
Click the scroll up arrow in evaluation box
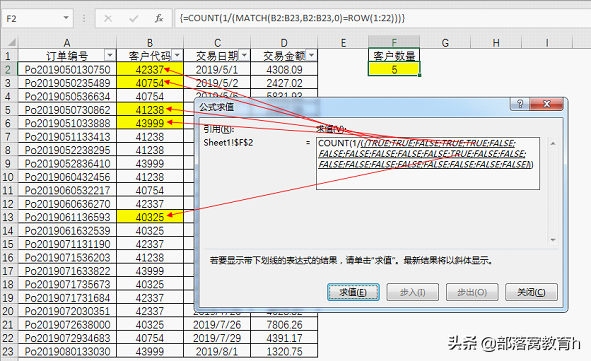(x=553, y=144)
